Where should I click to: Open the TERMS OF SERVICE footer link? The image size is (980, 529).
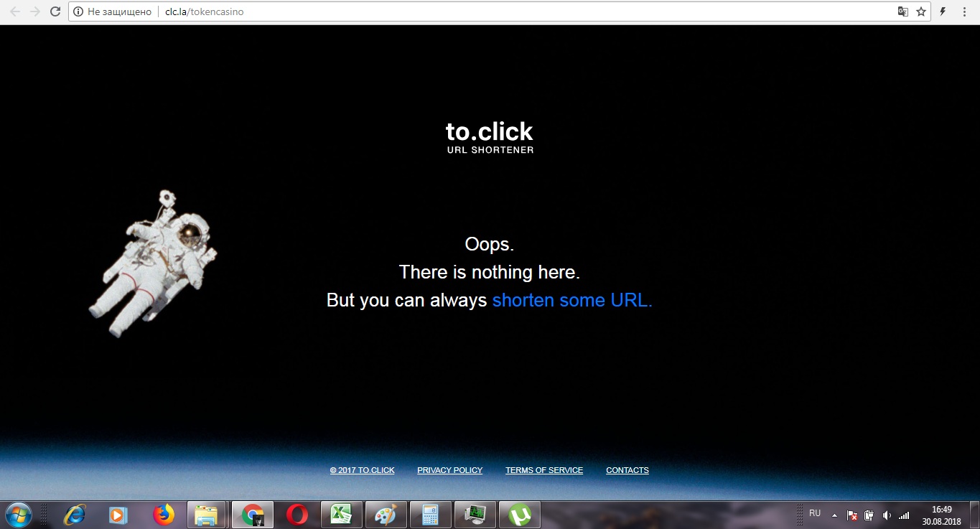[544, 470]
